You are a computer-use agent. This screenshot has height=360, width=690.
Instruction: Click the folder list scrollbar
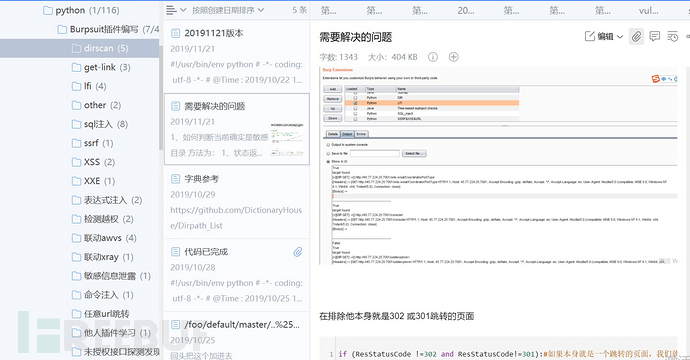[x=161, y=97]
